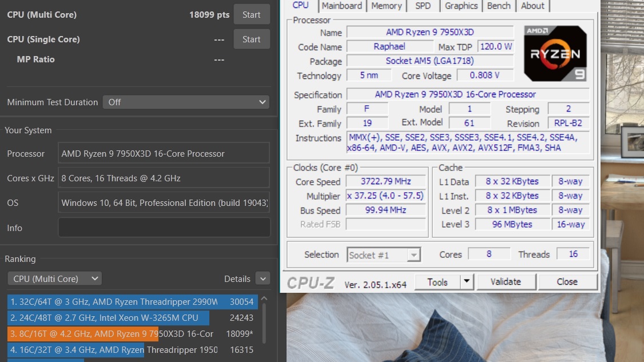Switch to Graphics tab in CPU-Z
This screenshot has height=362, width=644.
(461, 6)
